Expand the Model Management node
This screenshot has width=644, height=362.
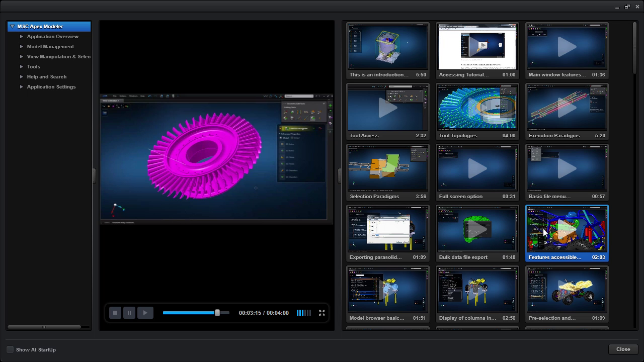pos(22,47)
